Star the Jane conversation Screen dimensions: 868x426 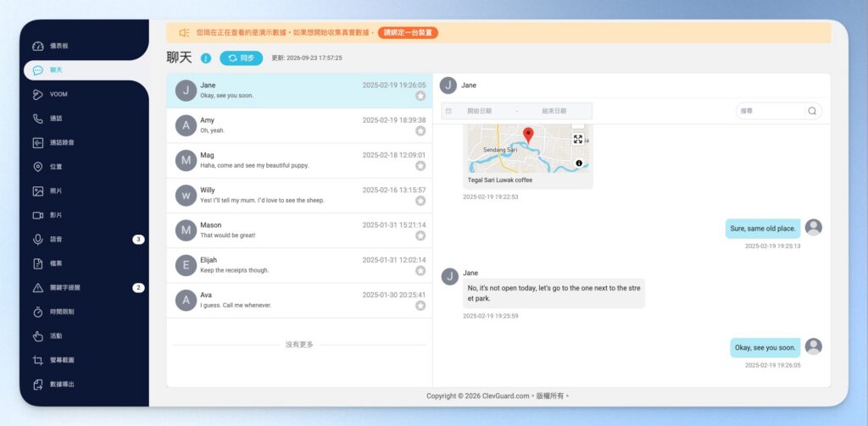[420, 97]
